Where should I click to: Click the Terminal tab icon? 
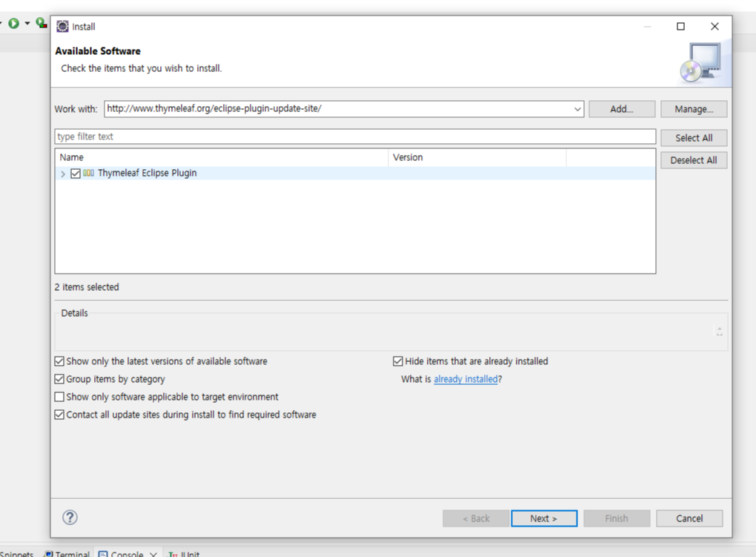point(49,553)
